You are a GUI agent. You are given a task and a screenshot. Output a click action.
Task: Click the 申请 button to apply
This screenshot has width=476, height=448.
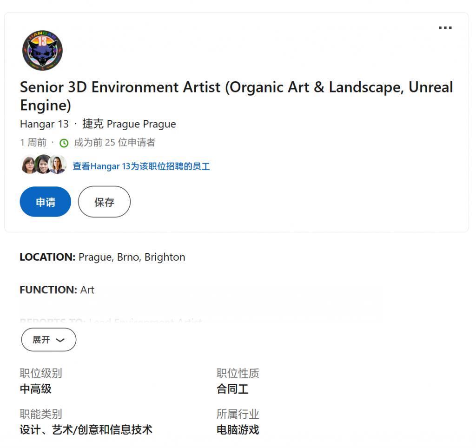pyautogui.click(x=45, y=202)
